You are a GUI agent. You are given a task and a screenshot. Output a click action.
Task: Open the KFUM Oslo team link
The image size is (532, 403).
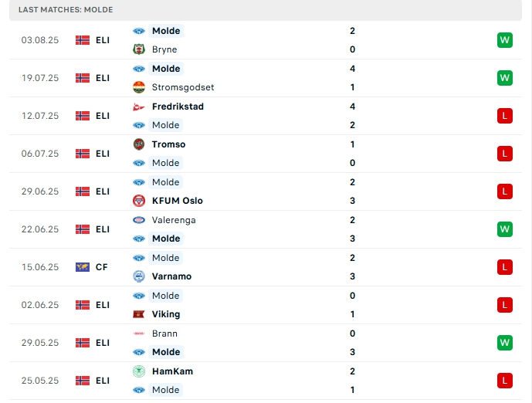point(178,201)
